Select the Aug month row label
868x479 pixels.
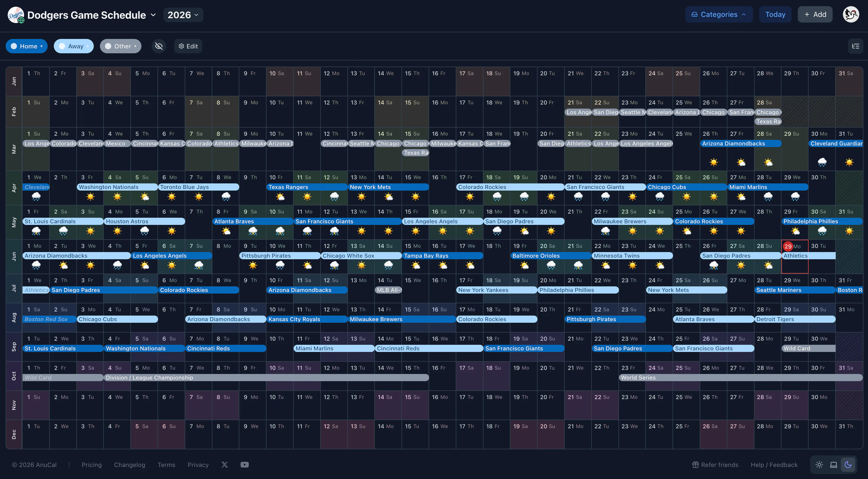[x=14, y=317]
